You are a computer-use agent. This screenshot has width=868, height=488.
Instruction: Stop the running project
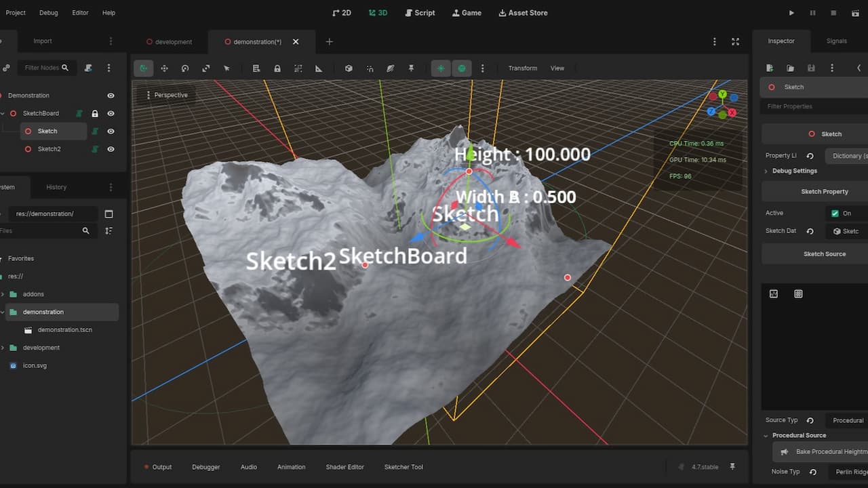pos(833,13)
